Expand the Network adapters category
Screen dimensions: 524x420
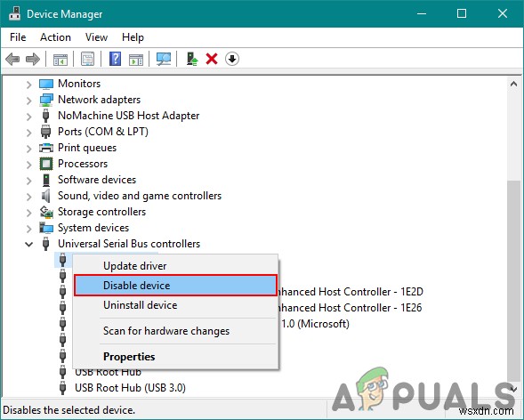29,101
